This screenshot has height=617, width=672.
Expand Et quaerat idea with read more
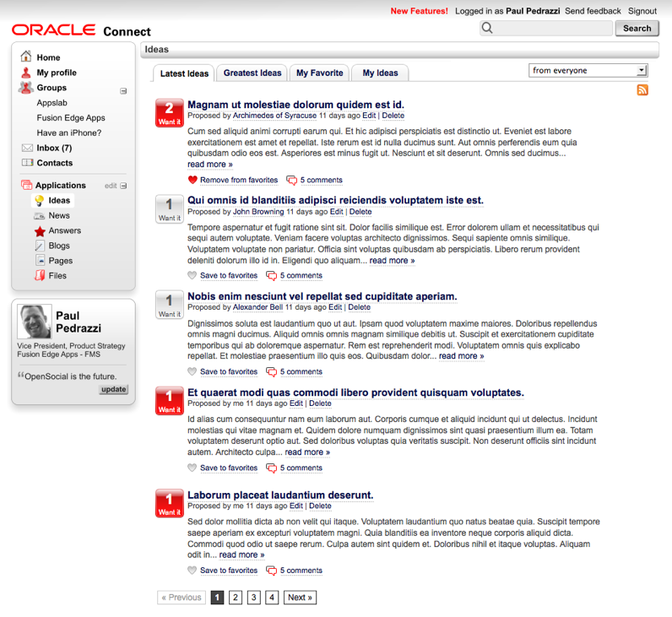click(x=307, y=452)
